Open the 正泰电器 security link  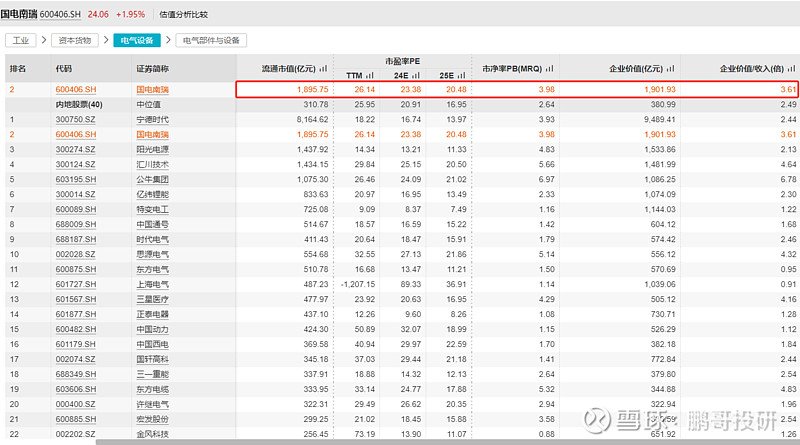click(x=153, y=314)
